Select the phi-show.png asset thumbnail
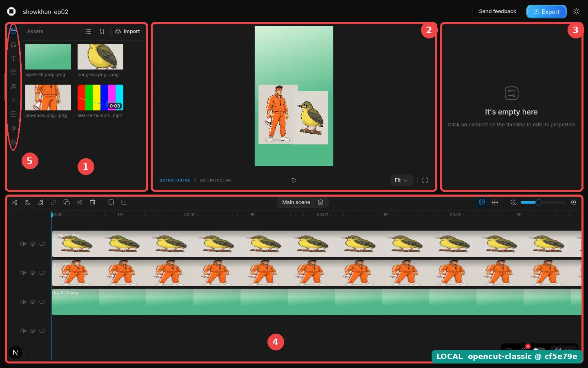The image size is (588, 368). click(x=48, y=98)
